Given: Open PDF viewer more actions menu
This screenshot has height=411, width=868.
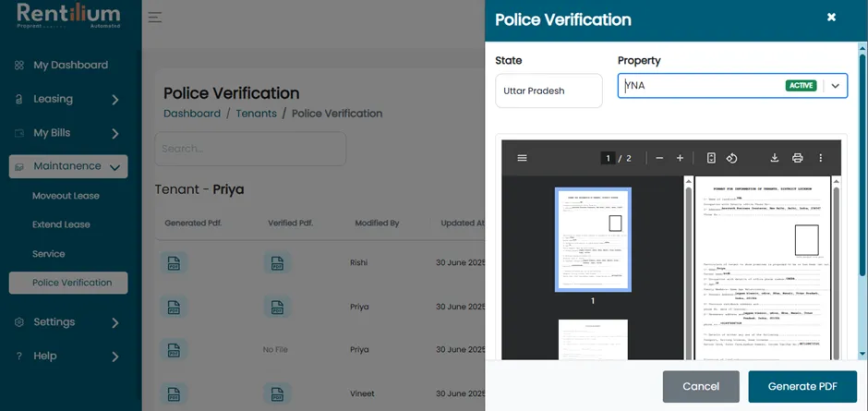Looking at the screenshot, I should click(820, 158).
